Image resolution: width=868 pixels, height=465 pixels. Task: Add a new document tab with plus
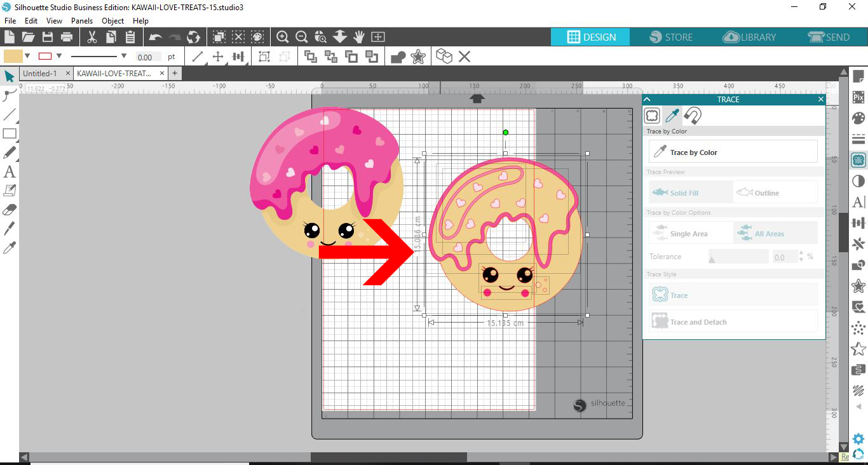(174, 73)
